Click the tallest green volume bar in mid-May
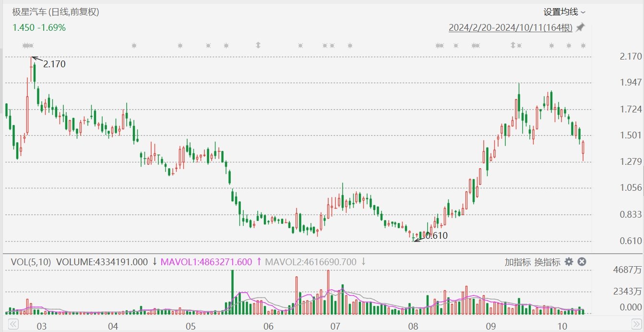The width and height of the screenshot is (644, 332). tap(233, 292)
